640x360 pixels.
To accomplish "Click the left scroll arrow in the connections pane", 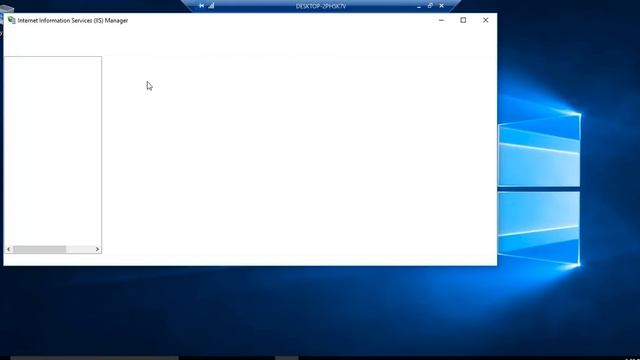I will tap(9, 249).
